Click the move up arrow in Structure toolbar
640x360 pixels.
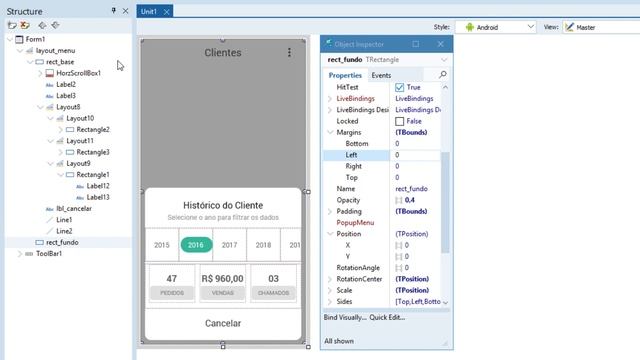point(42,25)
